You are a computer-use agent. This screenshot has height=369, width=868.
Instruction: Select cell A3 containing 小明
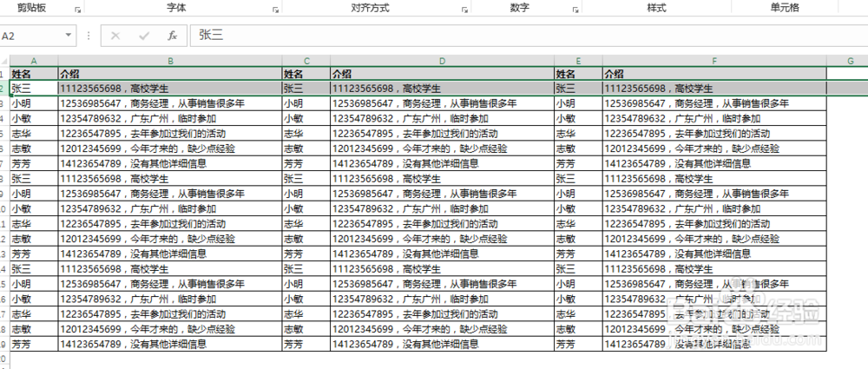(x=34, y=103)
